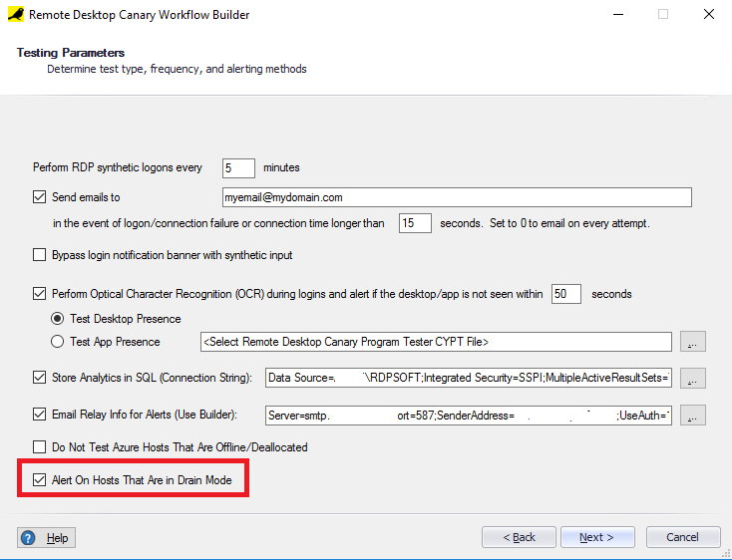The height and width of the screenshot is (560, 732).
Task: Click the Perform RDP synthetic logons every label
Action: (118, 167)
